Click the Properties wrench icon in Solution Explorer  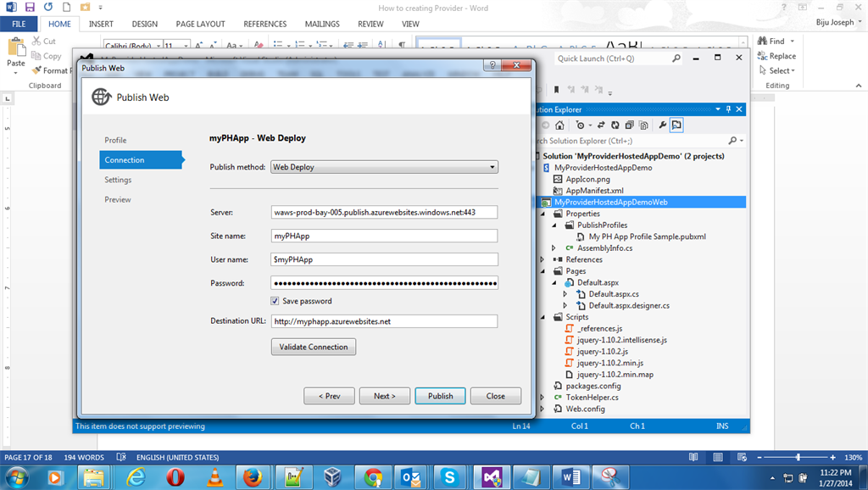(x=662, y=125)
